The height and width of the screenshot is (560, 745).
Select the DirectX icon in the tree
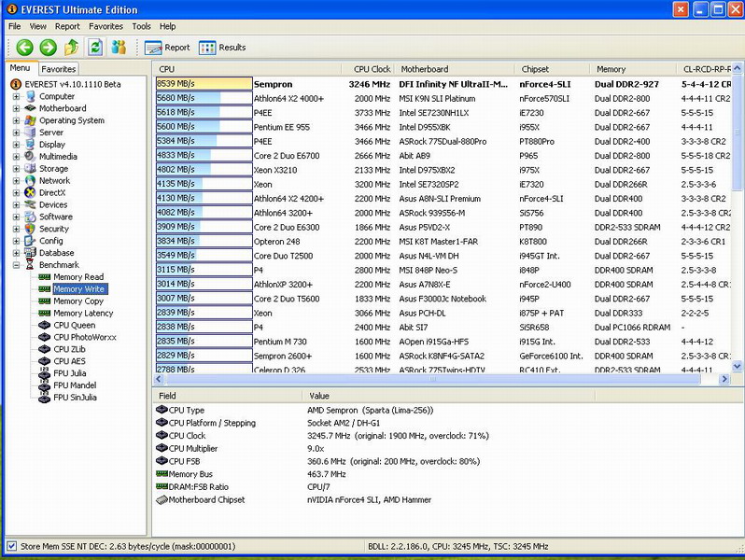coord(31,192)
